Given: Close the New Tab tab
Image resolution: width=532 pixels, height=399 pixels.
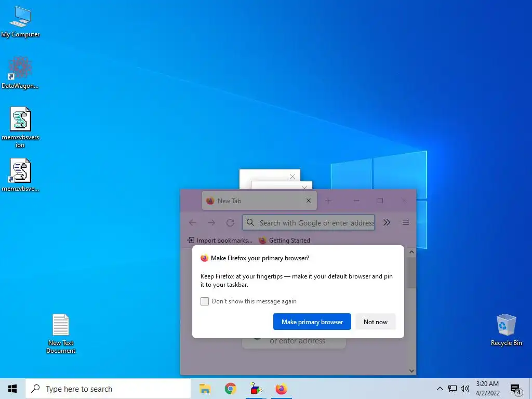Looking at the screenshot, I should tap(309, 201).
